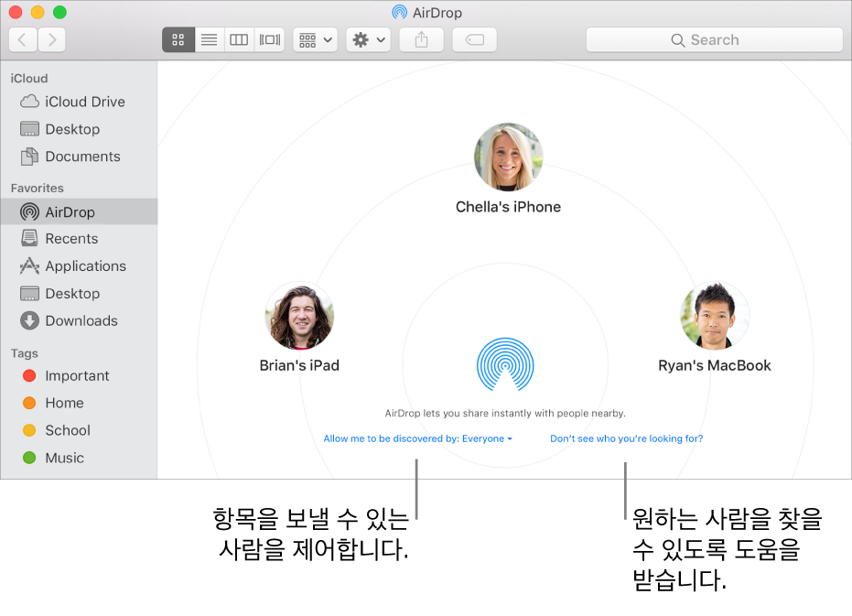
Task: Open the group items dropdown
Action: [315, 39]
